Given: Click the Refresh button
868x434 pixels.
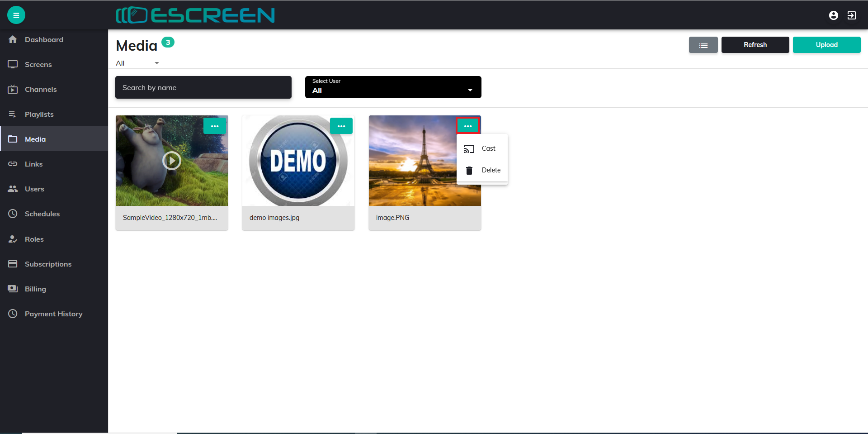Looking at the screenshot, I should (755, 45).
